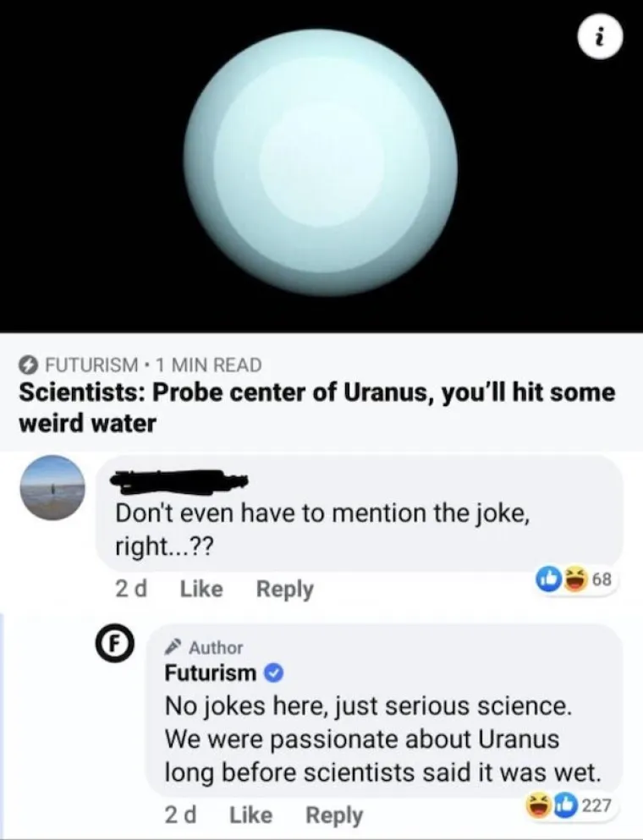
Task: Reply to Futurism's 'serious science' comment
Action: 333,815
